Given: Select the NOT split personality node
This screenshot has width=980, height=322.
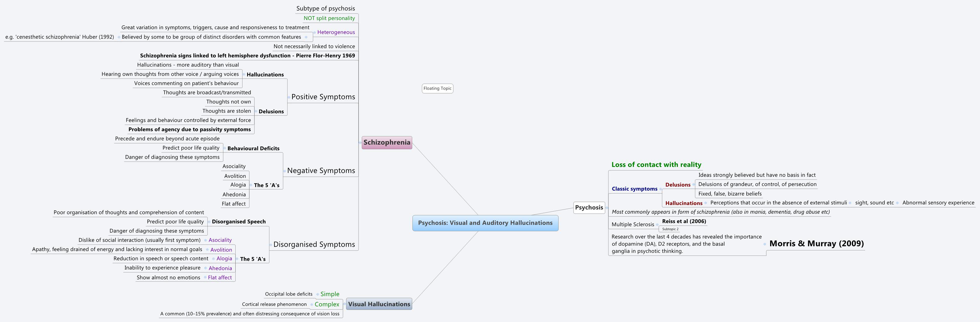Looking at the screenshot, I should (x=329, y=18).
